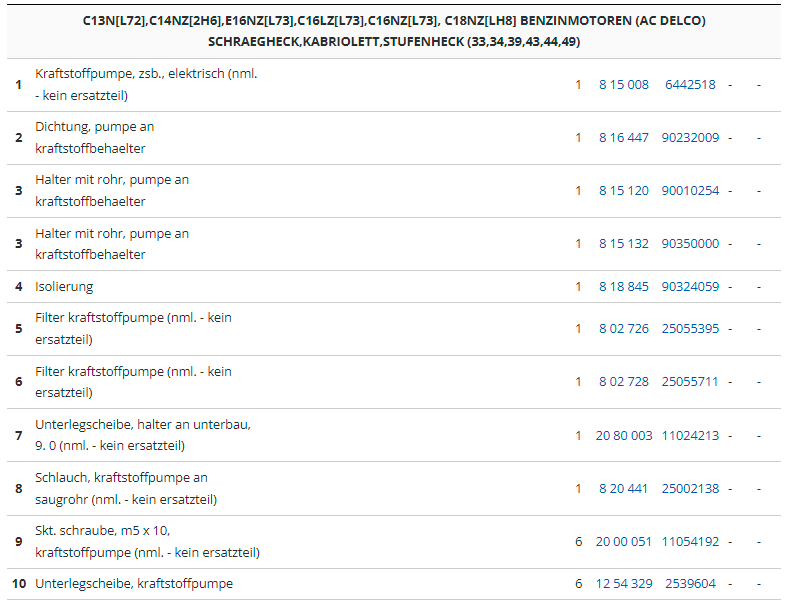Click the Benzinmotoren table header

tap(394, 31)
